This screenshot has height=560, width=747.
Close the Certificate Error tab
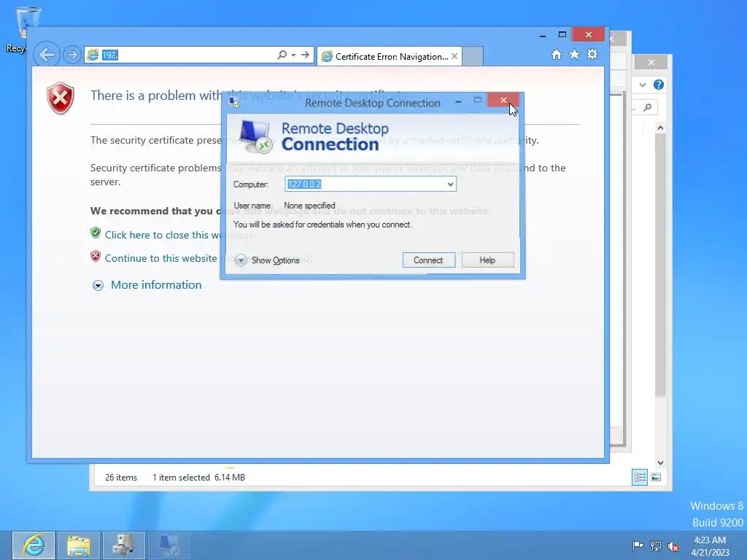pos(454,57)
